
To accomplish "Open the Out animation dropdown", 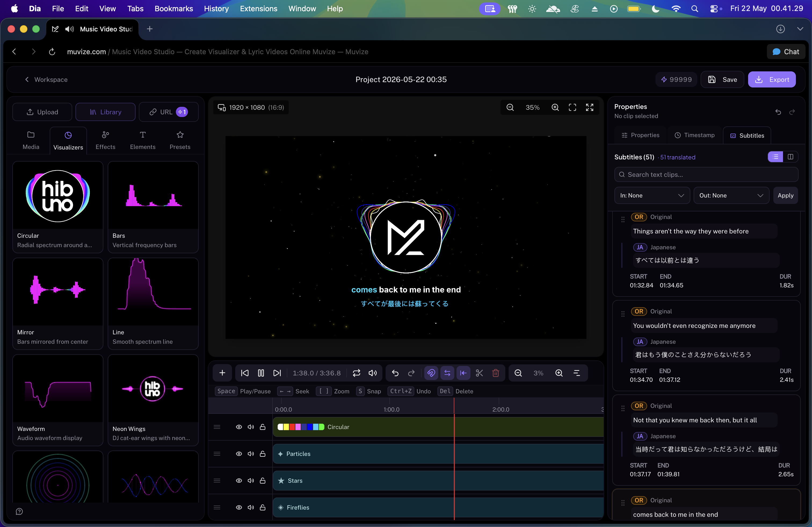I will coord(731,195).
